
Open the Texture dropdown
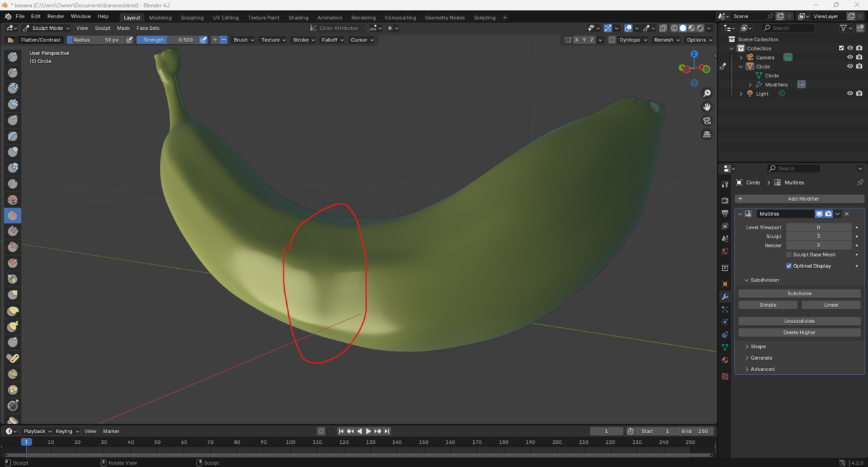(x=273, y=40)
